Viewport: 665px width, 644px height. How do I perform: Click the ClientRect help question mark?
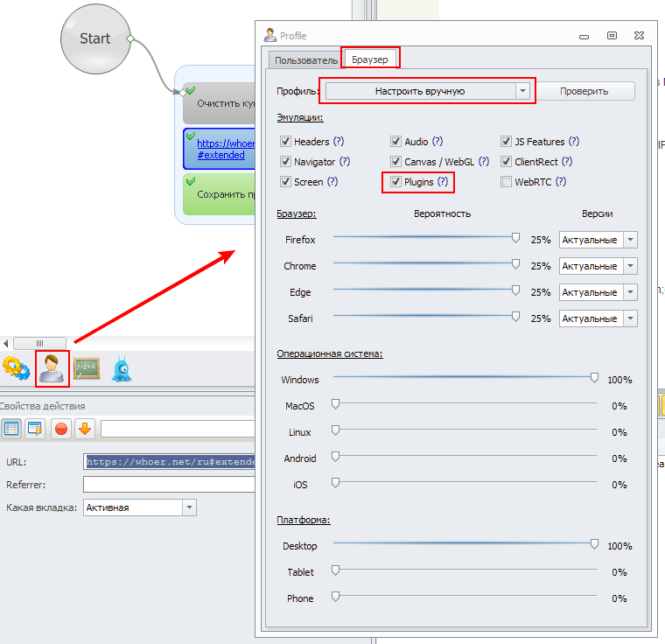point(567,162)
